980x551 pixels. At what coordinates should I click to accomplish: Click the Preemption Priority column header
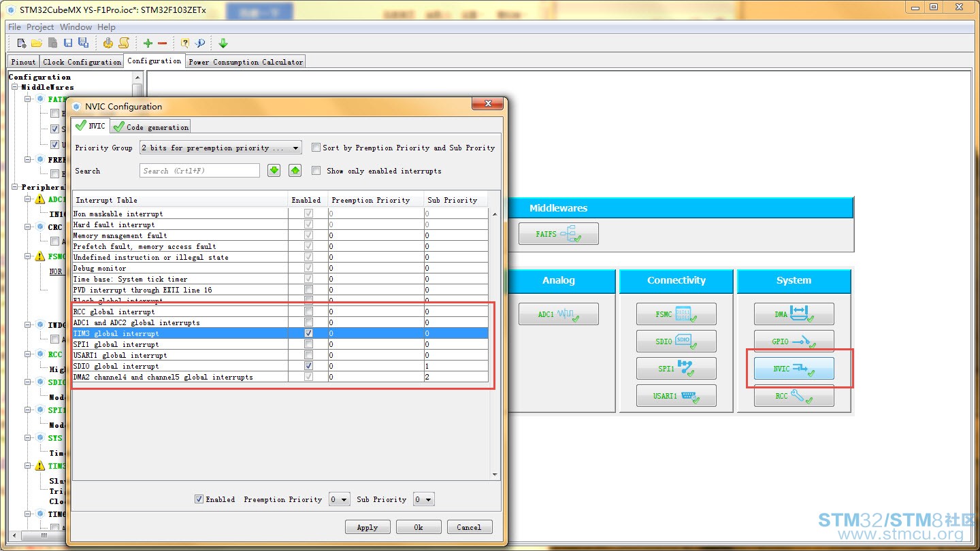pos(376,200)
